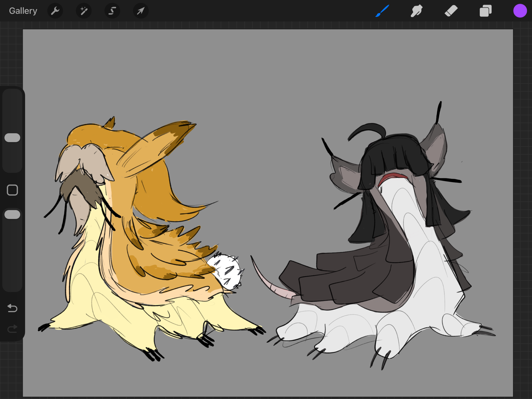Screen dimensions: 532x399
Task: Select the Brush tool
Action: tap(382, 11)
